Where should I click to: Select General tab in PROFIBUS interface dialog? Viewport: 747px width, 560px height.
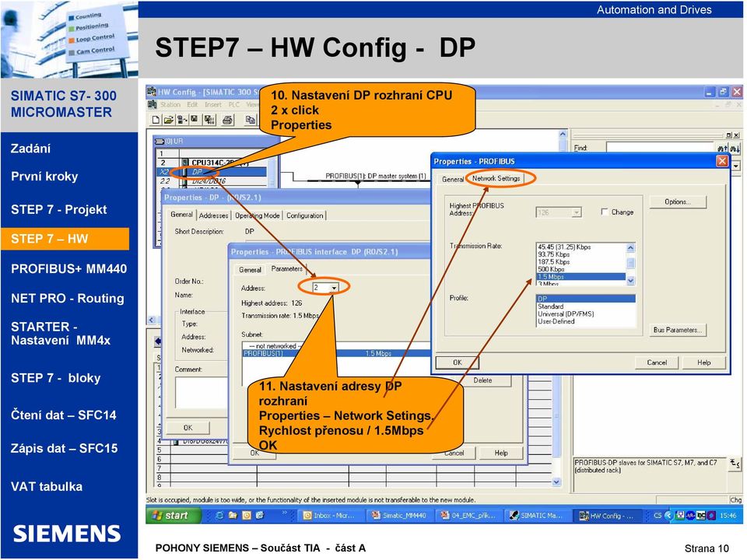pos(250,270)
